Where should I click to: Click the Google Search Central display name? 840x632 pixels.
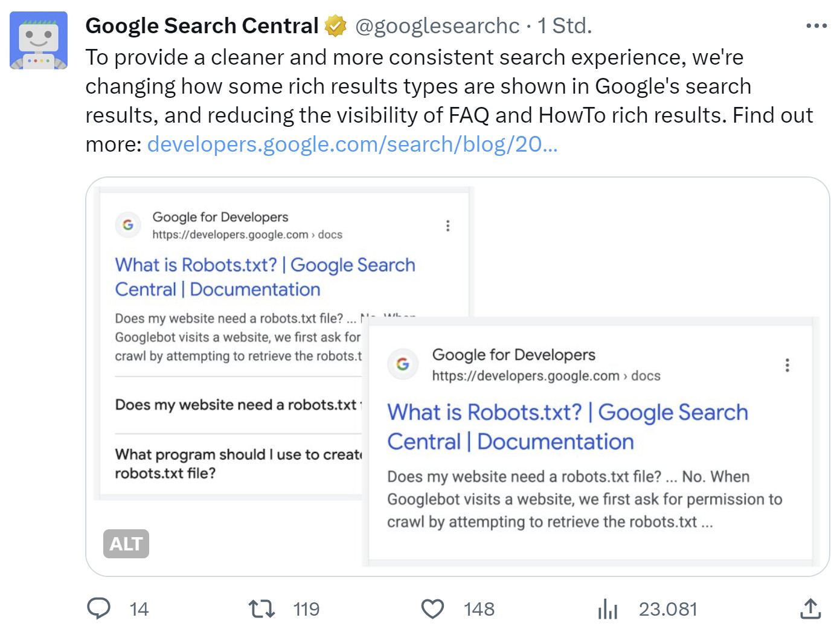[x=202, y=25]
